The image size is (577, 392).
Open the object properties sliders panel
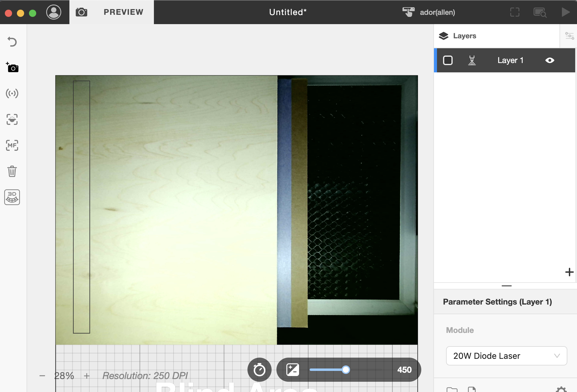click(569, 36)
